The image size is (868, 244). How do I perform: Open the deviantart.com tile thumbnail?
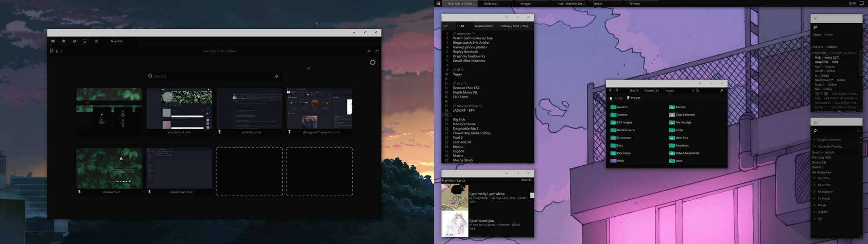[x=179, y=168]
